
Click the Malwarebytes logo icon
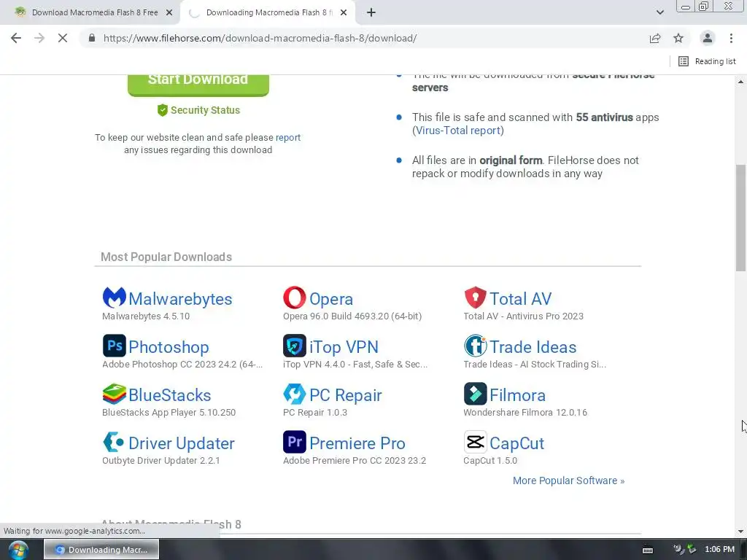point(115,297)
